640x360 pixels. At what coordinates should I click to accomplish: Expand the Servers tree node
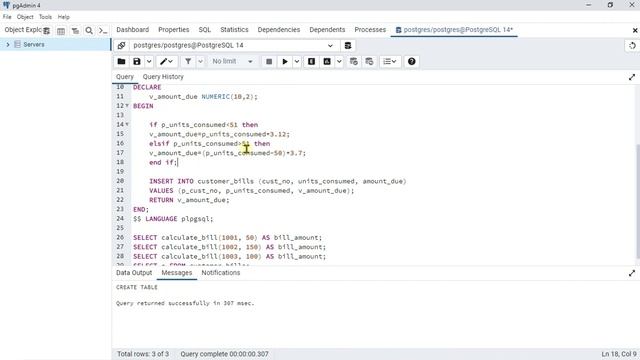pos(8,44)
